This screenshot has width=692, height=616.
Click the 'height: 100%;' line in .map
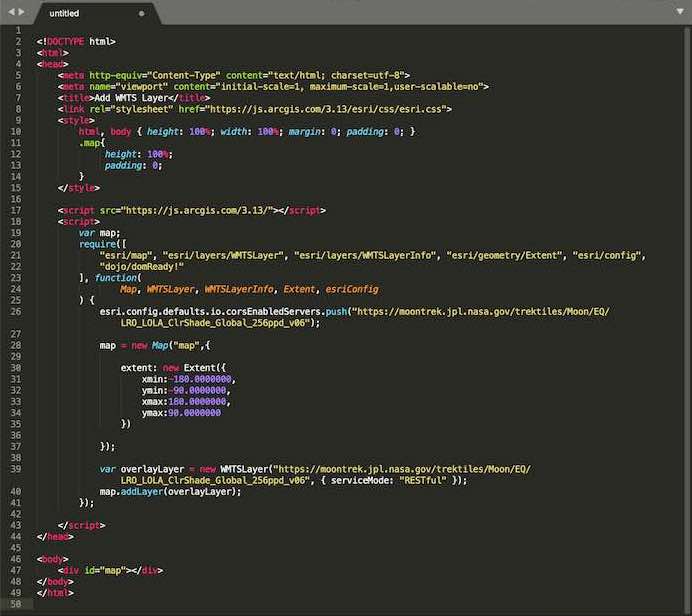click(139, 154)
